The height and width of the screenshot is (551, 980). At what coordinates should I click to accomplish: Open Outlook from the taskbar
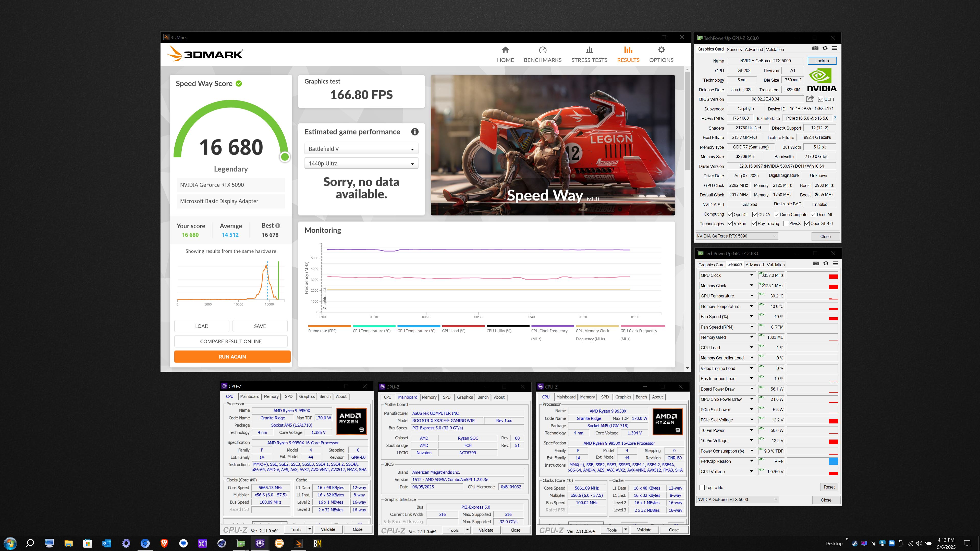pyautogui.click(x=106, y=543)
